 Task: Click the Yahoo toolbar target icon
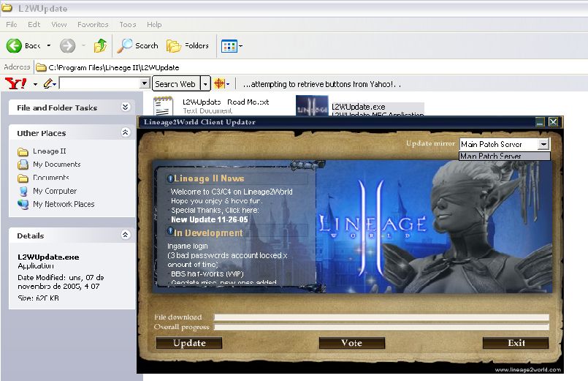point(219,83)
